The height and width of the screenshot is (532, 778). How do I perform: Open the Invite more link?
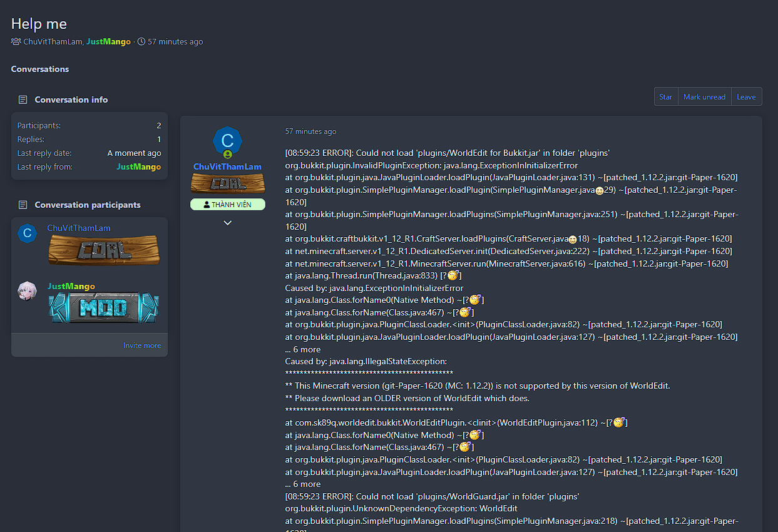coord(142,345)
